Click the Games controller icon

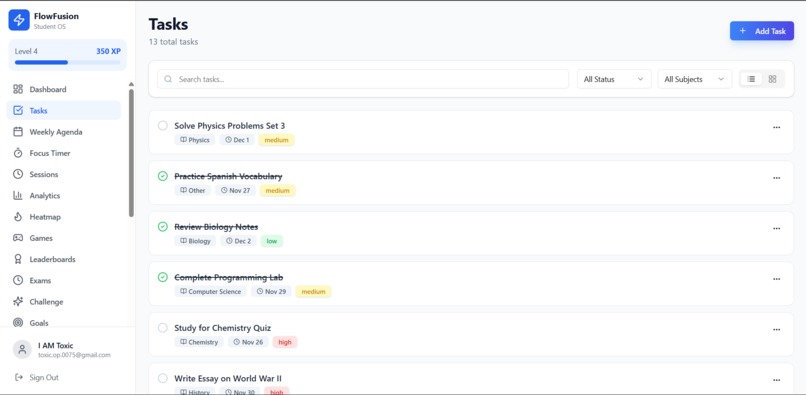18,238
